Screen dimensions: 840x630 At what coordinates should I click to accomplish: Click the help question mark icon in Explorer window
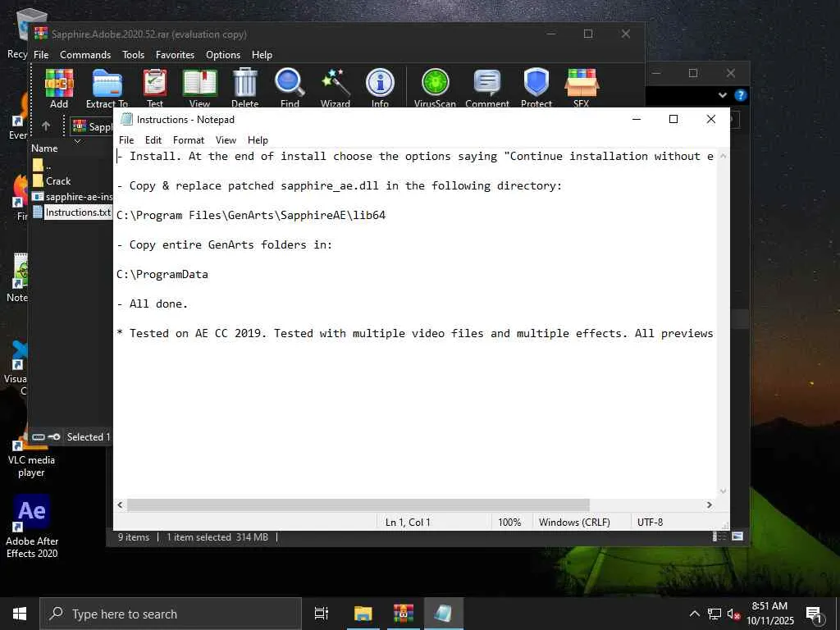[x=741, y=95]
